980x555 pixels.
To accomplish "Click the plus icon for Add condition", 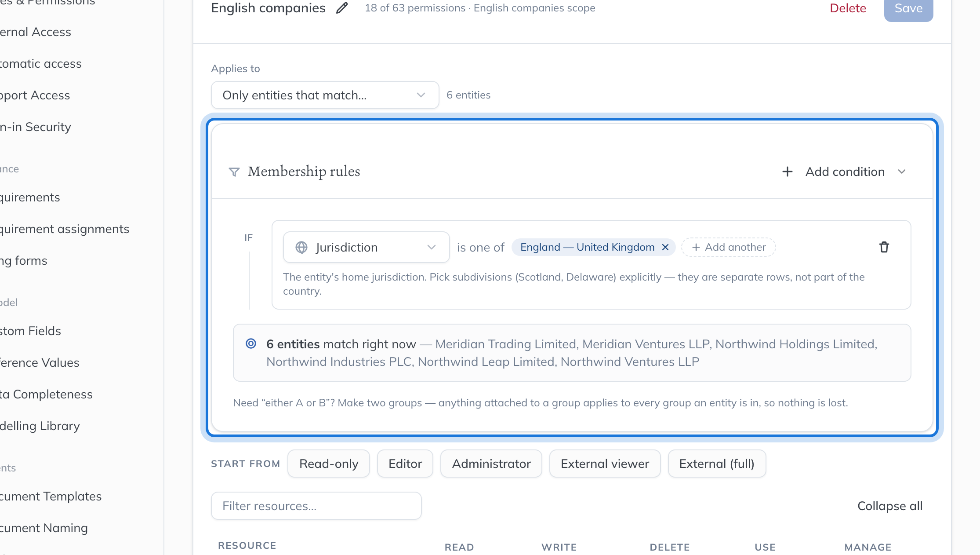I will [x=788, y=172].
